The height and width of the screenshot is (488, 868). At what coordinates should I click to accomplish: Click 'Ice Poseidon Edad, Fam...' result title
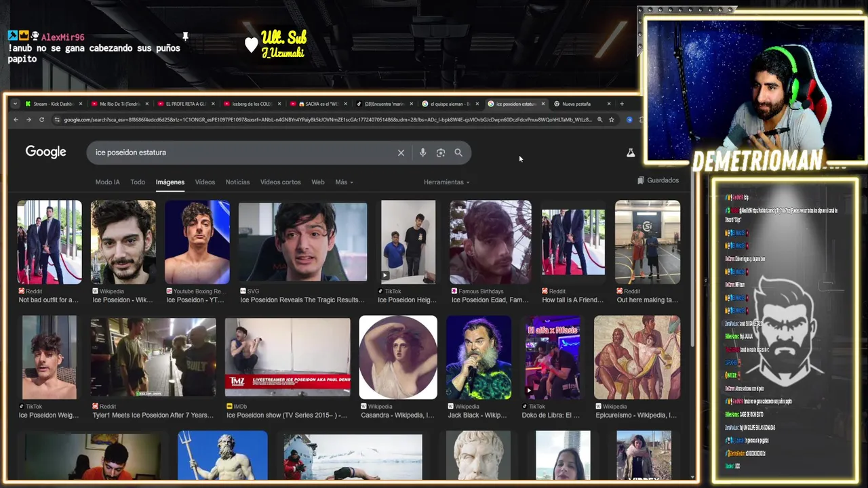tap(490, 300)
